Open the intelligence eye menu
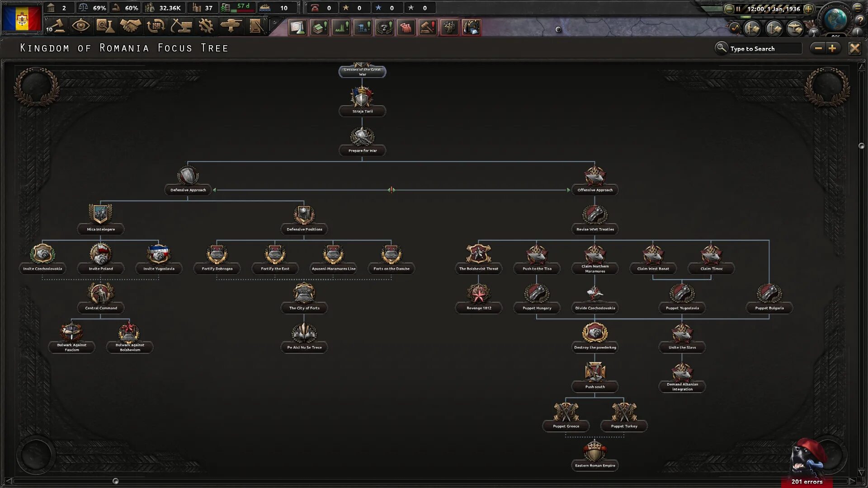This screenshot has width=868, height=488. 81,26
